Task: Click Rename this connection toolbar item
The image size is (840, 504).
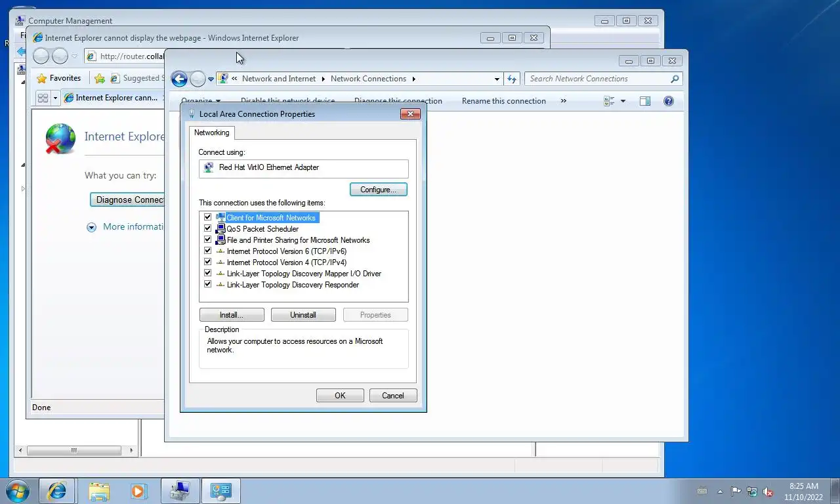Action: pyautogui.click(x=504, y=101)
